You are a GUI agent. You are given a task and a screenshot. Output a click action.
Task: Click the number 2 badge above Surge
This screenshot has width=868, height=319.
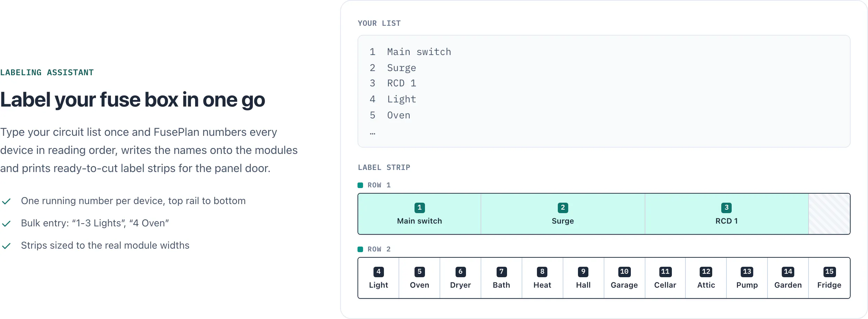tap(563, 208)
